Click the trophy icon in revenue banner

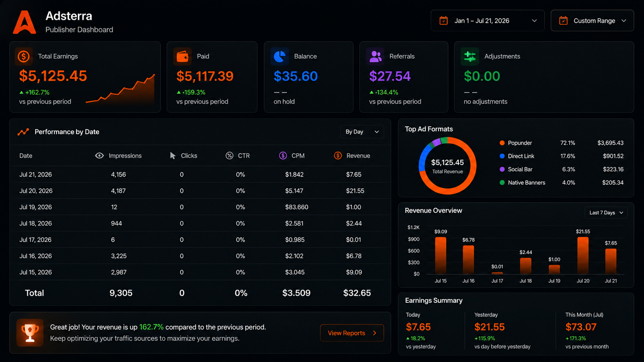pos(30,333)
